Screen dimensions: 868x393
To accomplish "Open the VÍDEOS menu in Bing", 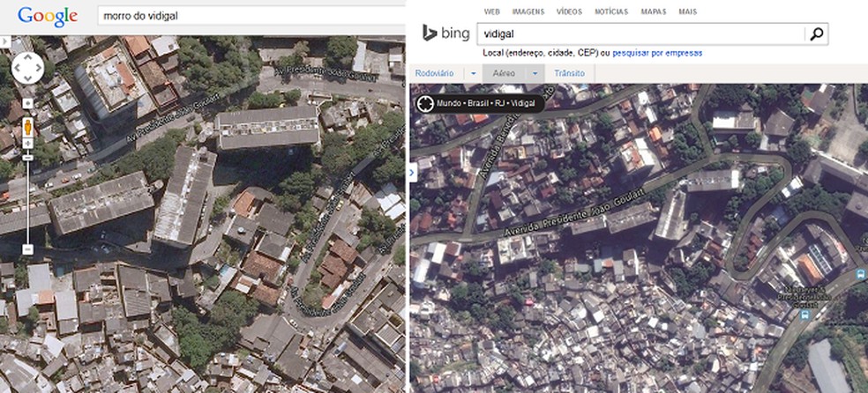I will point(570,11).
